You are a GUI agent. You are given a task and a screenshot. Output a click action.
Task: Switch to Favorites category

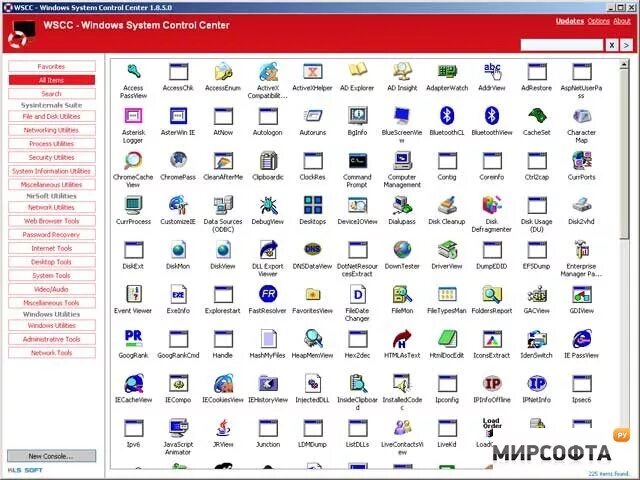(52, 67)
